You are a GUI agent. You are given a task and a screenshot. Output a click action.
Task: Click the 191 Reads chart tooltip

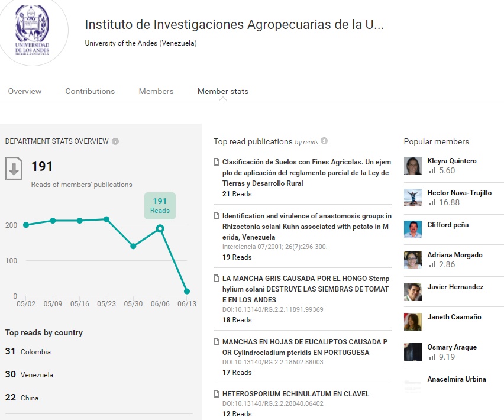point(160,206)
